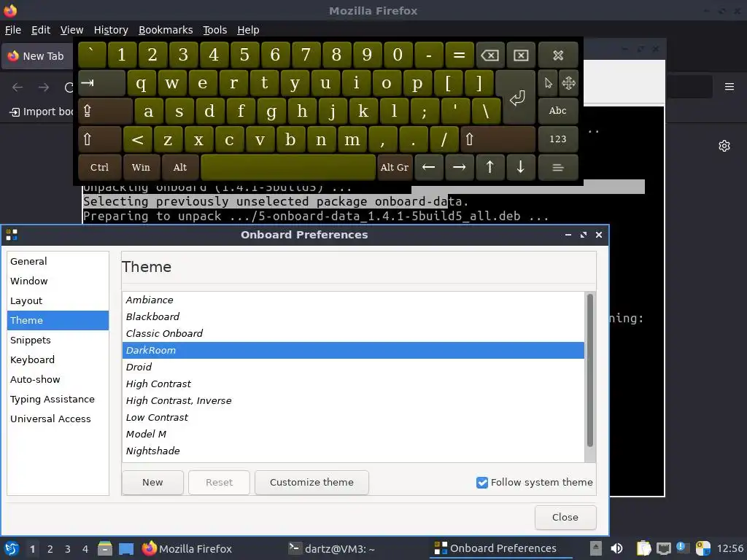Open Window section in Onboard Preferences

58,281
